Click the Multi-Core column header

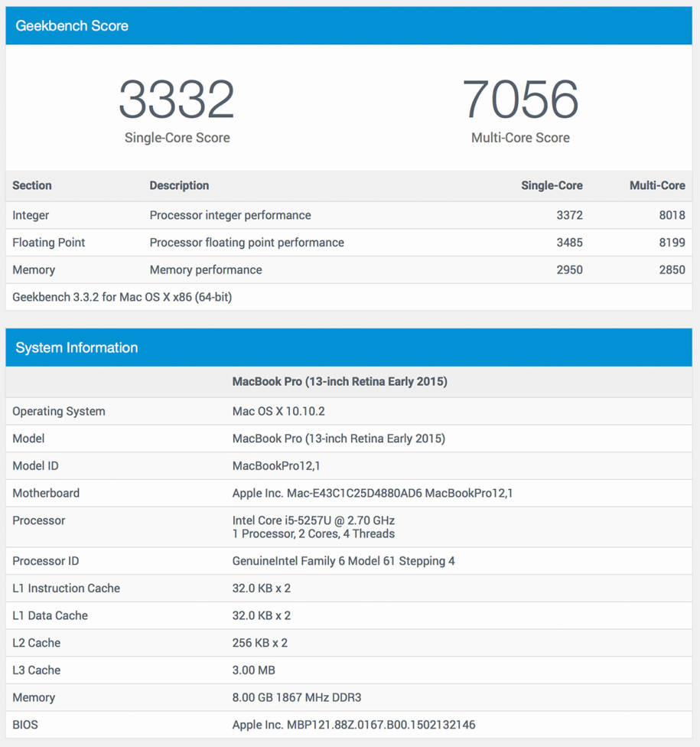tap(657, 185)
